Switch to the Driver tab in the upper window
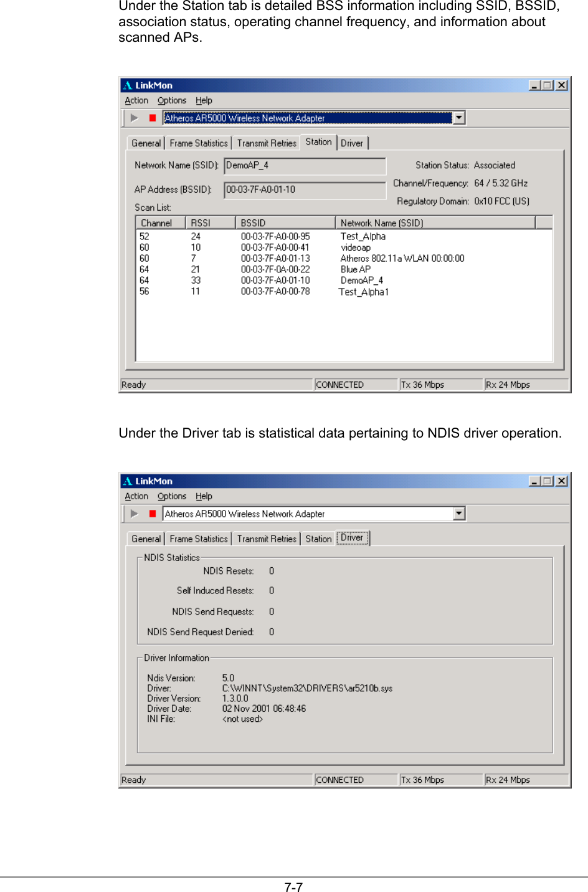588x892 pixels. [352, 143]
